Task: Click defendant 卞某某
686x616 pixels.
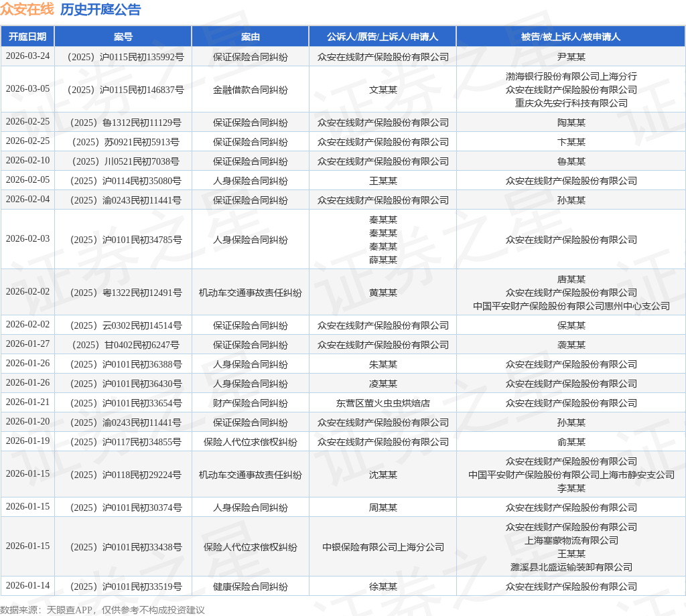Action: 571,142
